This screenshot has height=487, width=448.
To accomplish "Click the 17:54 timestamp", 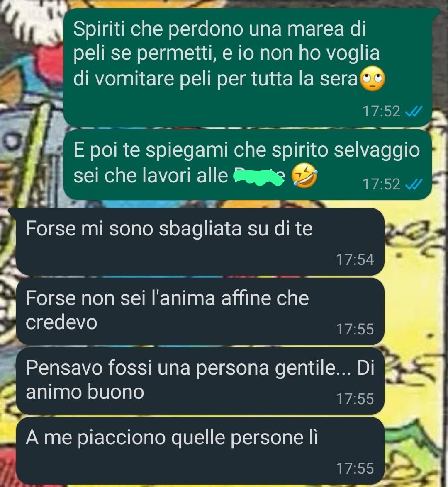I will 355,259.
